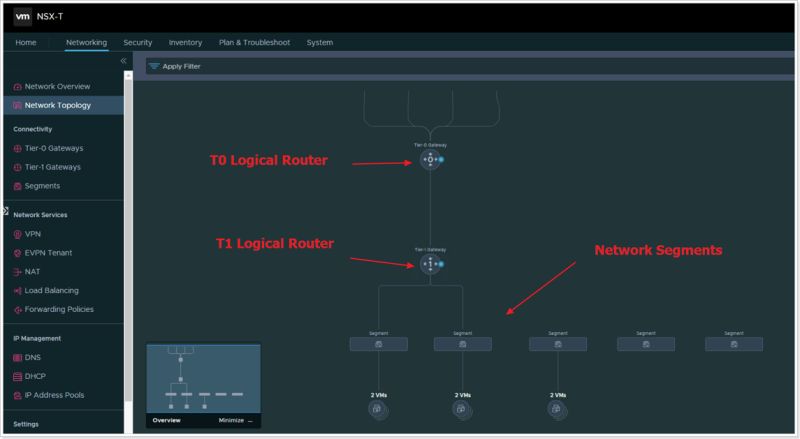800x439 pixels.
Task: Click the EVPN Tenant icon
Action: tap(17, 253)
